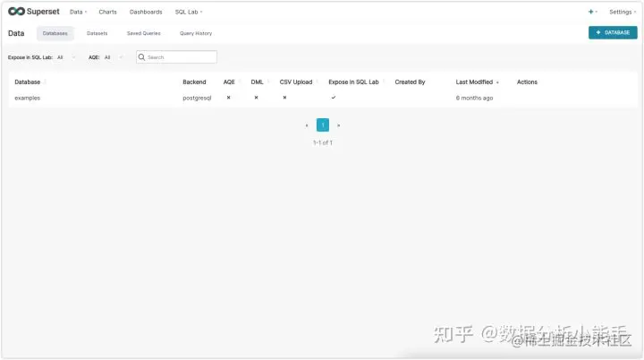This screenshot has height=360, width=644.
Task: Sort by AQE column header
Action: [229, 81]
